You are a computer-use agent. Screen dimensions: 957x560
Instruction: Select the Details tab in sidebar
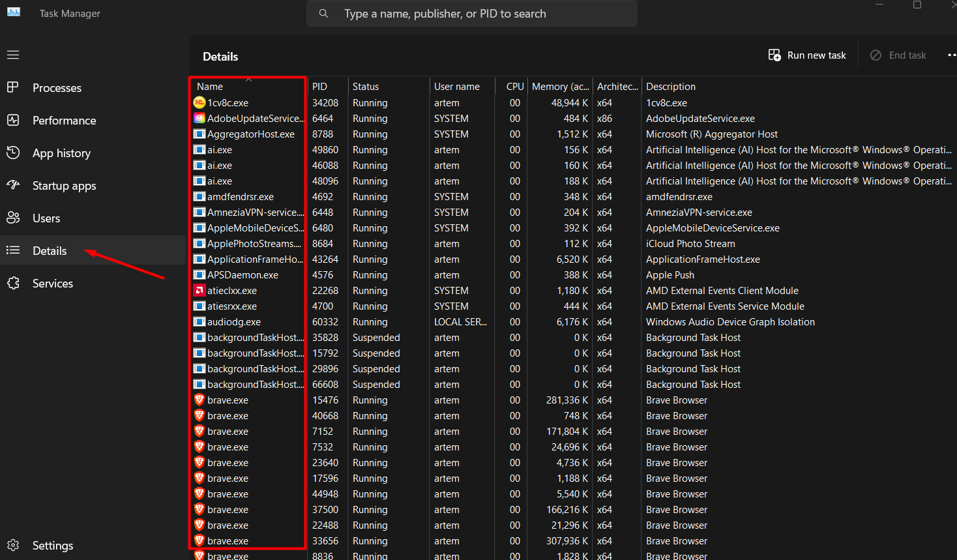coord(50,251)
